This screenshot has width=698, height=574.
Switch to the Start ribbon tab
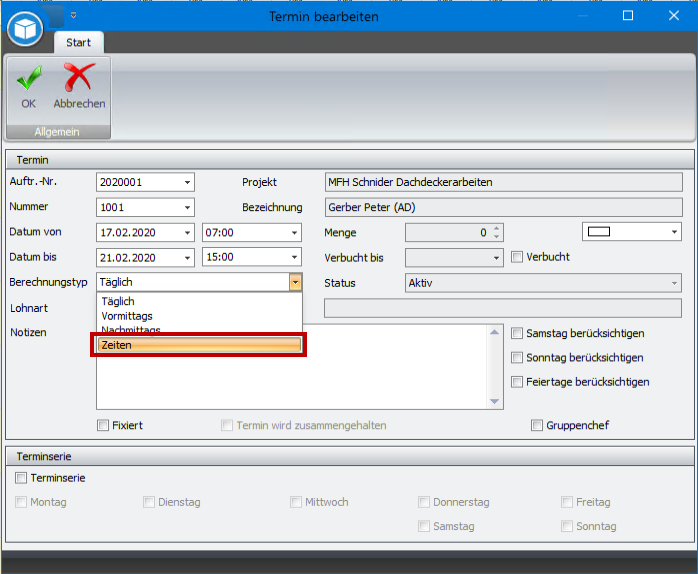[79, 43]
